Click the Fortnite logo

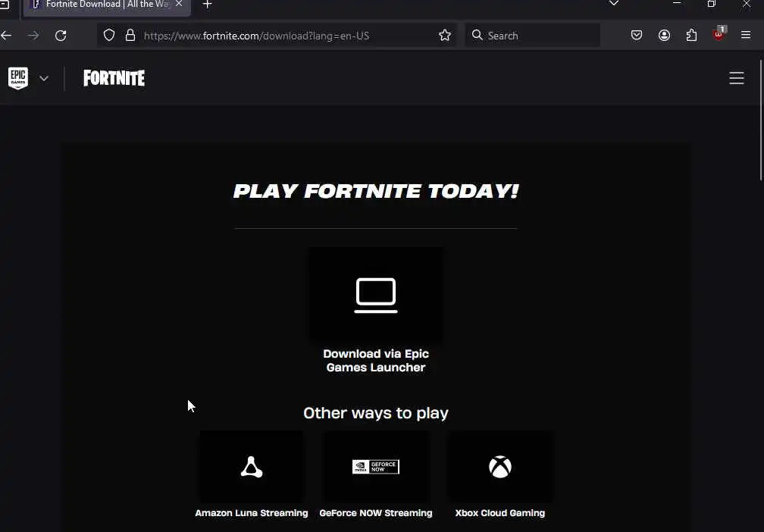click(x=114, y=78)
